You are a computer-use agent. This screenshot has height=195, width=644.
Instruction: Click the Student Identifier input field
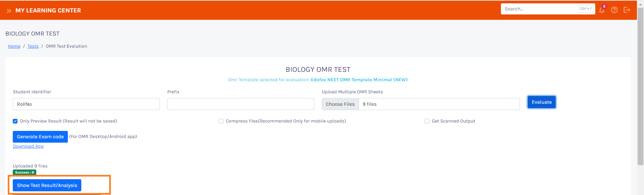(86, 104)
